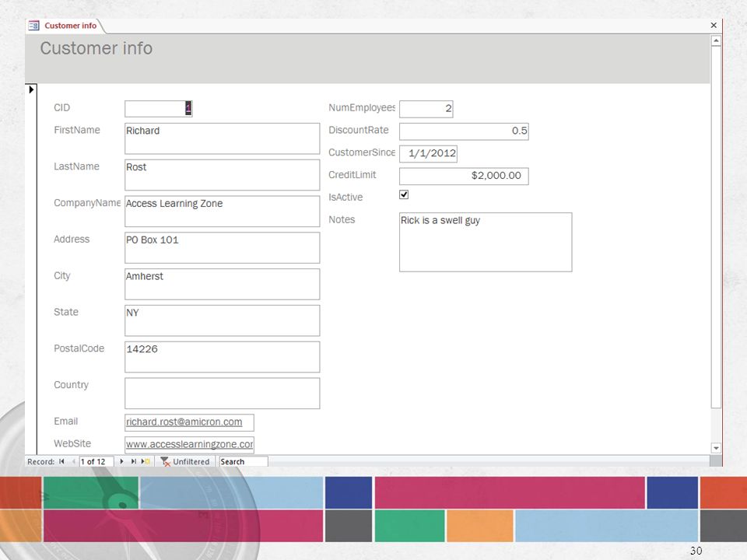
Task: Click the DiscountRate field 0.5
Action: [x=464, y=131]
